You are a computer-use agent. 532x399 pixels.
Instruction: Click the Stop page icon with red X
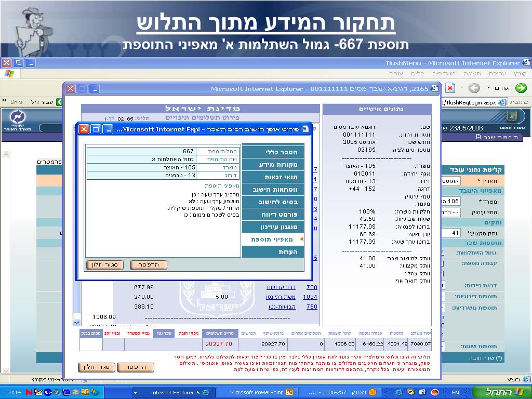tap(450, 88)
